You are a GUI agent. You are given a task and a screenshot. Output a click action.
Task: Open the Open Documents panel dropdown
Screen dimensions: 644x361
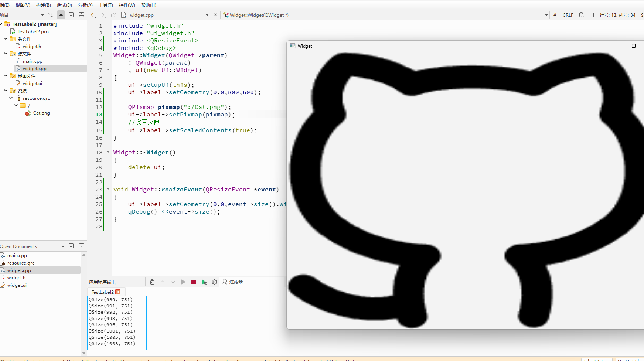pos(63,246)
